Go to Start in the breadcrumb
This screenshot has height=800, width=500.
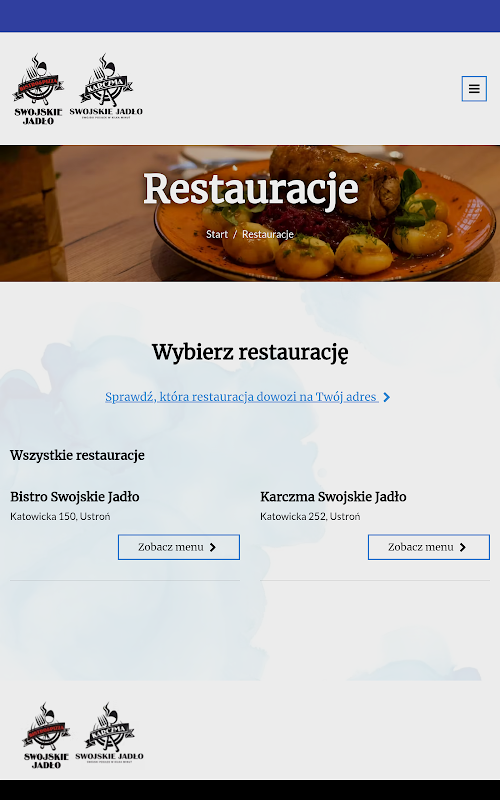coord(217,234)
